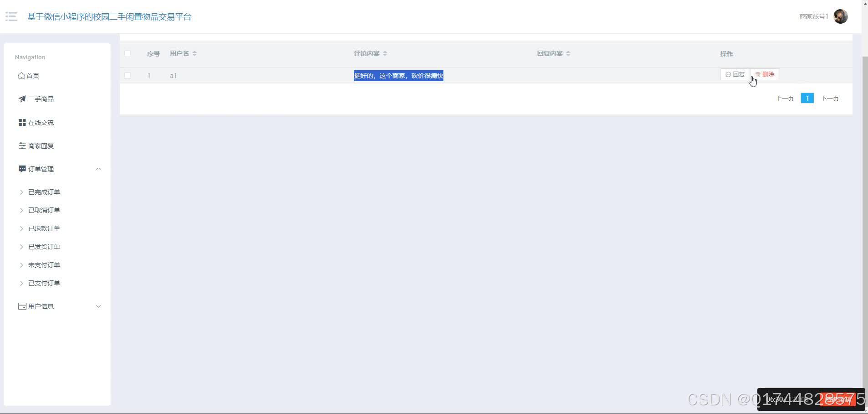Click the paper plane icon for 二手商品
The height and width of the screenshot is (414, 868).
(x=22, y=99)
